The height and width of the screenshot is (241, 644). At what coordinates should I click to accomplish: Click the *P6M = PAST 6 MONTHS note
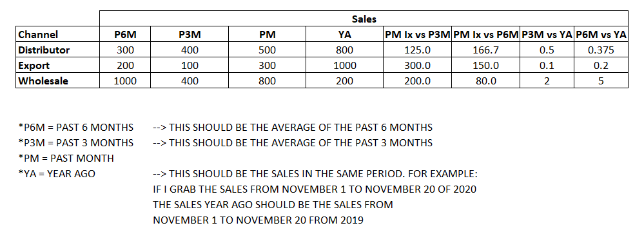tap(76, 128)
